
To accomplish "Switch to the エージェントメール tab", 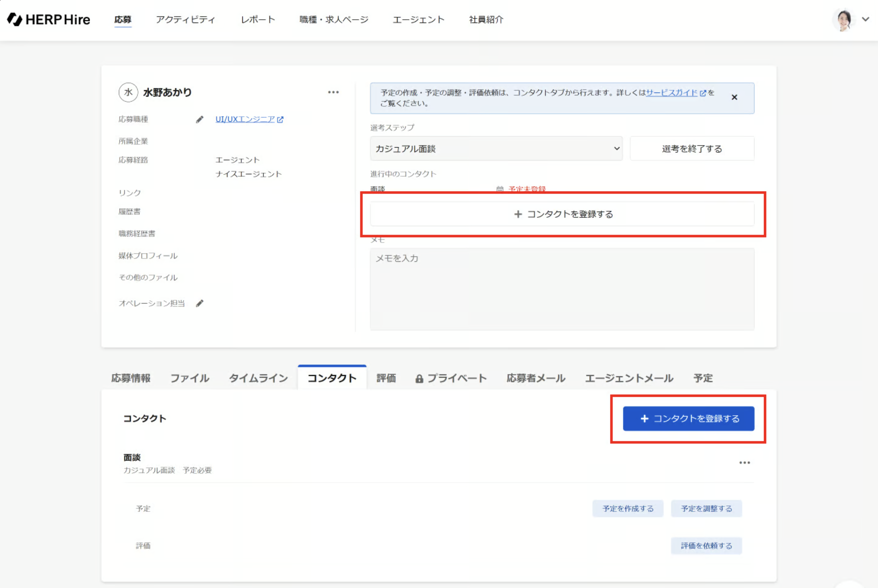I will 629,378.
